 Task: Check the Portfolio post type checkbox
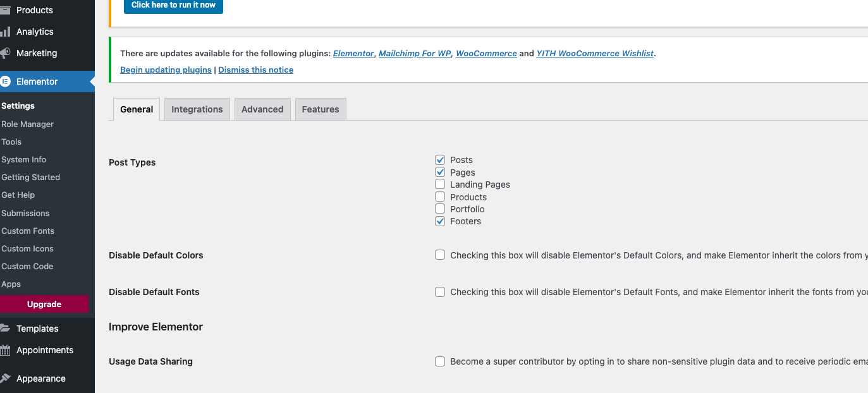[x=440, y=209]
